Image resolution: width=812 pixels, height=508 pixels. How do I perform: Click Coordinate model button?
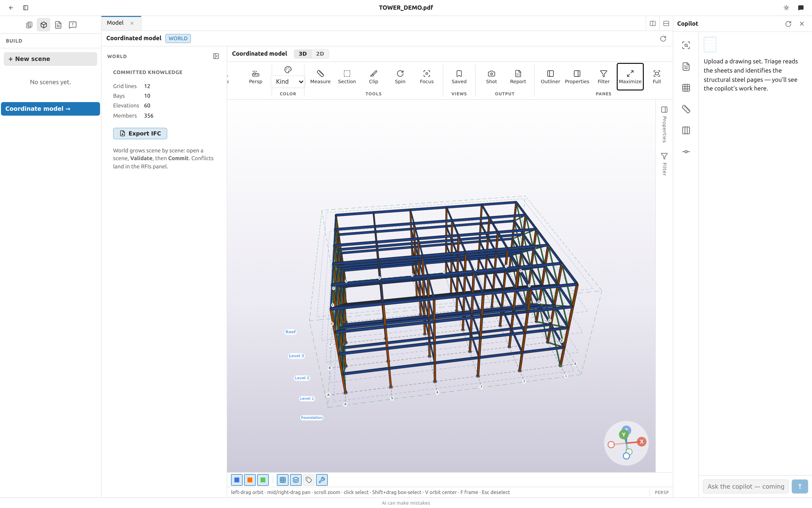tap(50, 109)
